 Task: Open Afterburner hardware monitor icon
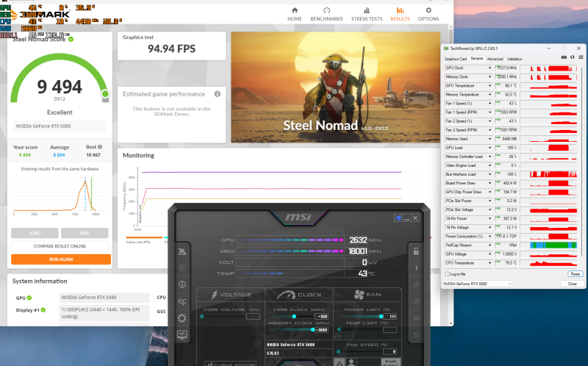point(182,334)
